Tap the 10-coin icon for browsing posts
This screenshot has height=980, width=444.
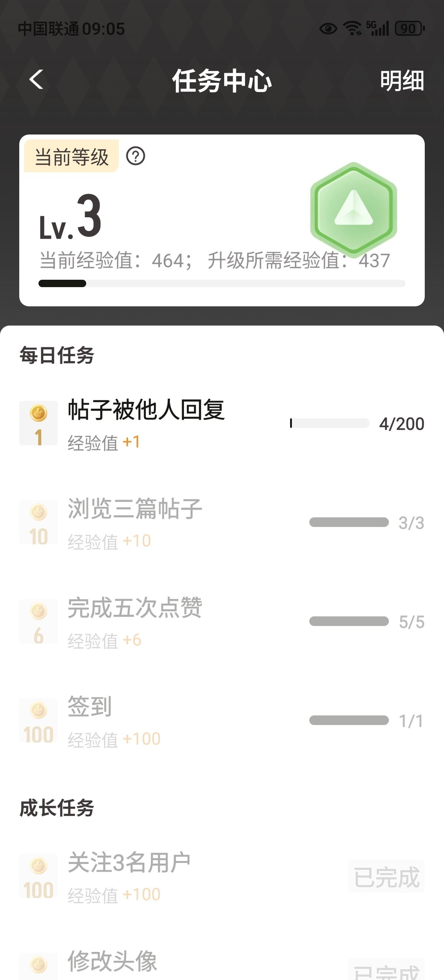click(38, 522)
